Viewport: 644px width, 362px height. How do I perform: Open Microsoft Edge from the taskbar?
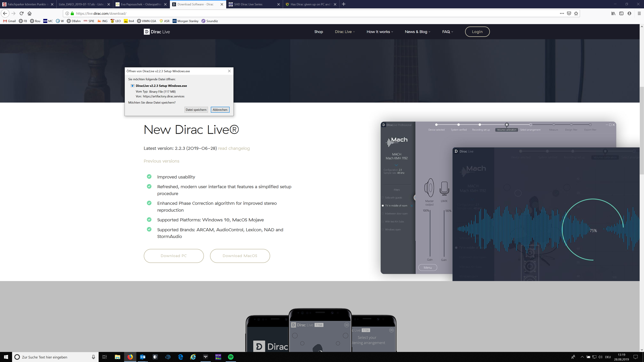coord(180,357)
